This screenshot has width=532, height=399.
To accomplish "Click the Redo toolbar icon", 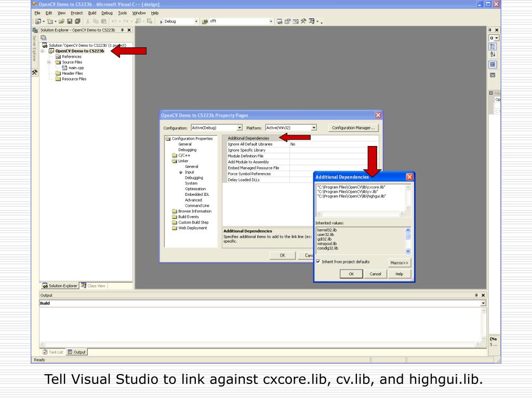I will click(x=126, y=21).
